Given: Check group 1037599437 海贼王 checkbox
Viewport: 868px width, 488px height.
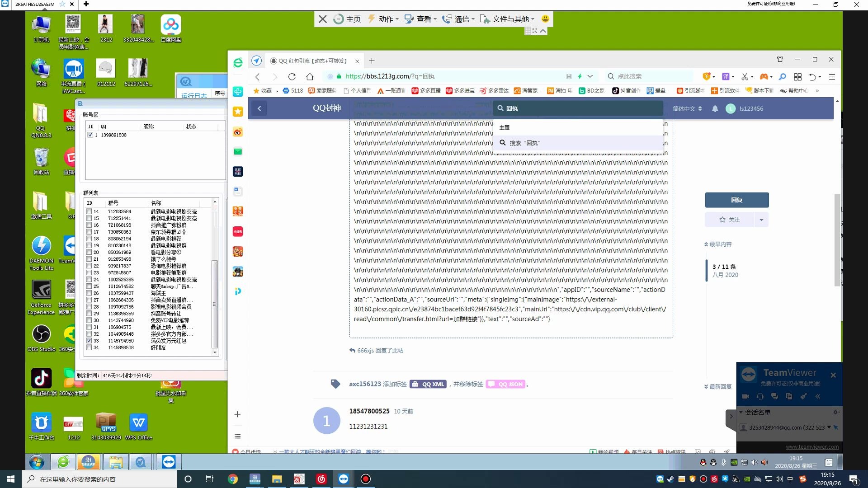Looking at the screenshot, I should pos(89,293).
